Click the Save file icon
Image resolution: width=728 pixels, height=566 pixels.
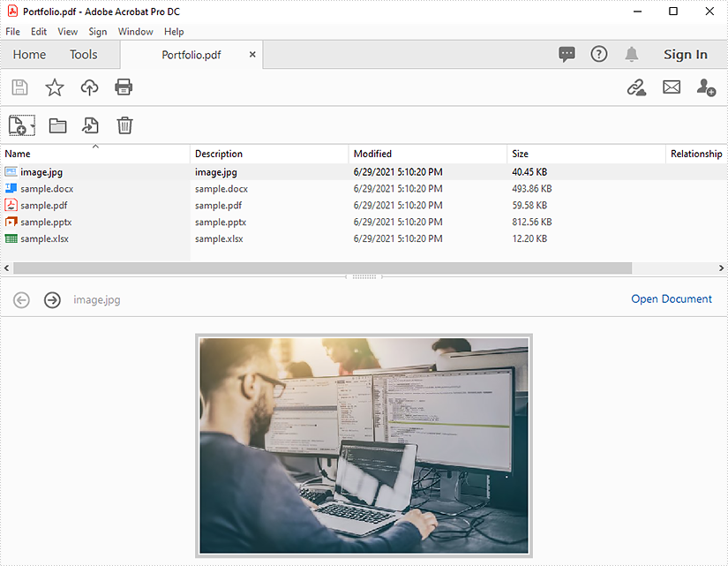pyautogui.click(x=19, y=87)
